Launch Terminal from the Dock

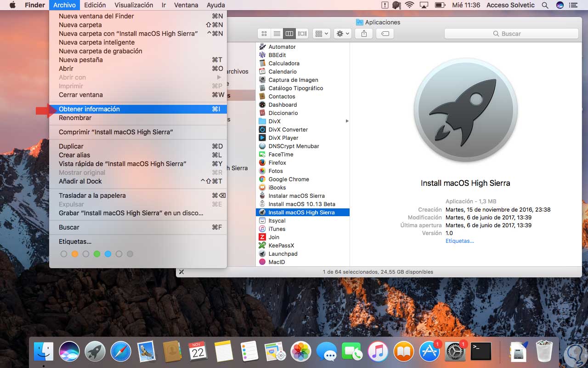pos(481,352)
